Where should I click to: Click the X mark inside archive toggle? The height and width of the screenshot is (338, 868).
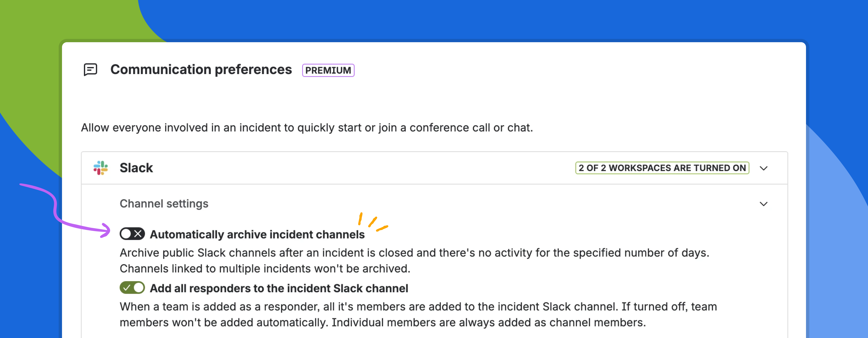[138, 234]
